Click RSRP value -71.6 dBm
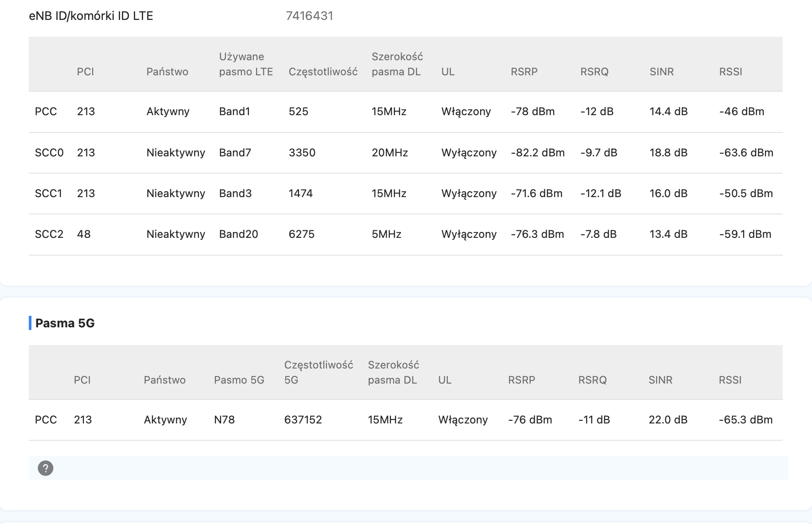This screenshot has width=812, height=524. point(536,194)
